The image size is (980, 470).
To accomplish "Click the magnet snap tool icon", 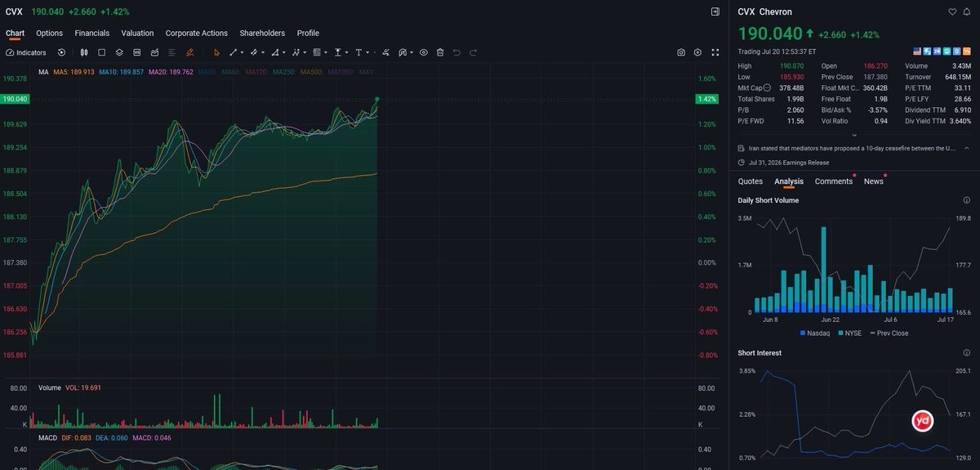I will pyautogui.click(x=403, y=52).
